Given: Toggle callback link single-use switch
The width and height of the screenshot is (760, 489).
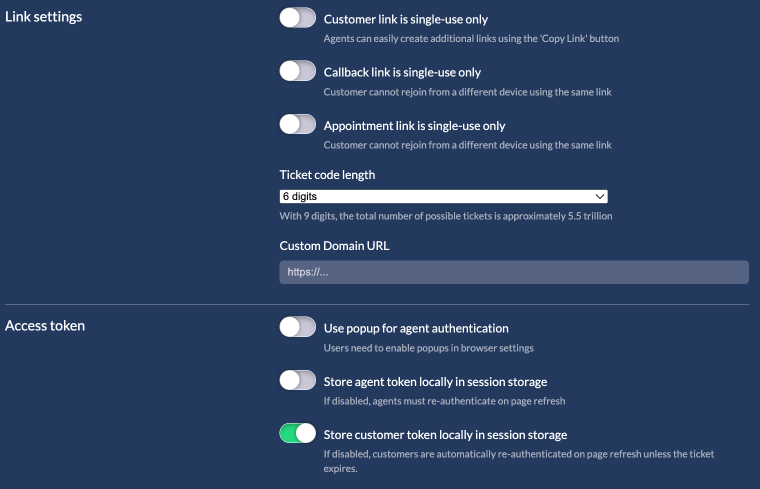Looking at the screenshot, I should 297,71.
